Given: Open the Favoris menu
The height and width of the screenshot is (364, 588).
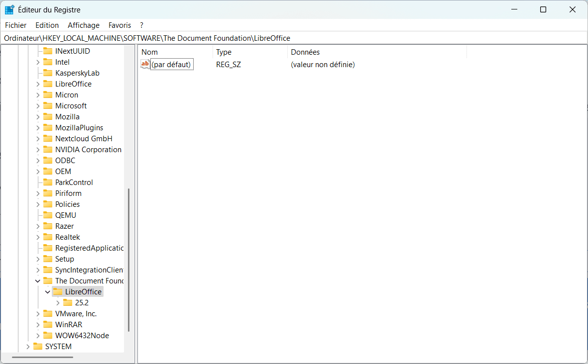Looking at the screenshot, I should click(x=119, y=25).
